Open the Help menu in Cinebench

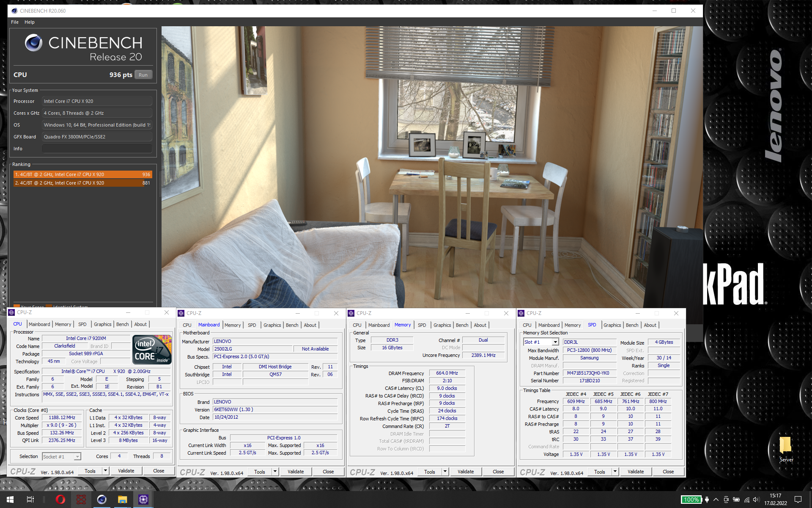30,22
